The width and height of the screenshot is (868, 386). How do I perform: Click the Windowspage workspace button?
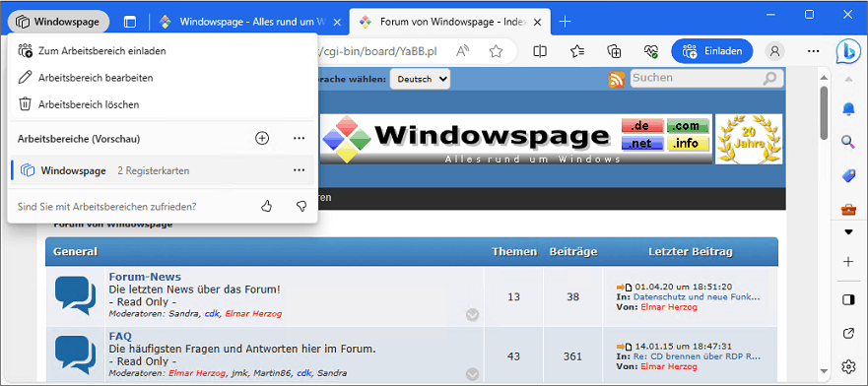(59, 22)
